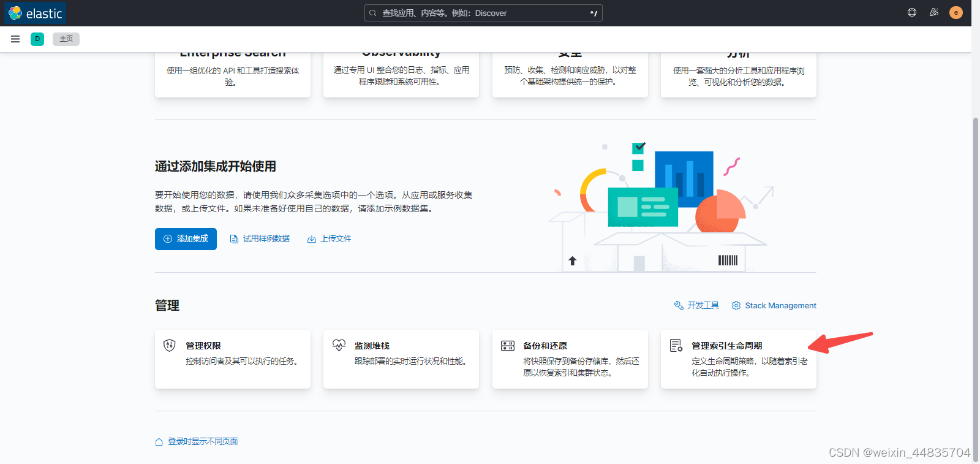
Task: Open the user avatar menu
Action: (956, 12)
